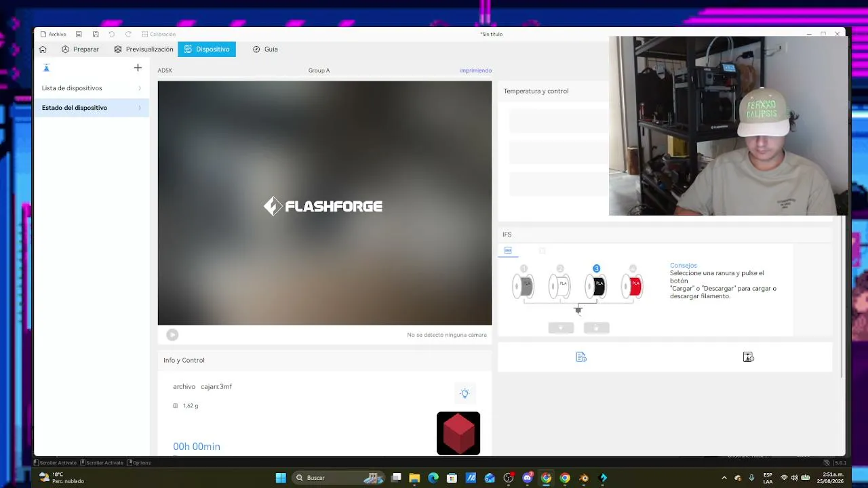This screenshot has width=868, height=488.
Task: Select the gray filament spool in slot 1
Action: pos(524,286)
